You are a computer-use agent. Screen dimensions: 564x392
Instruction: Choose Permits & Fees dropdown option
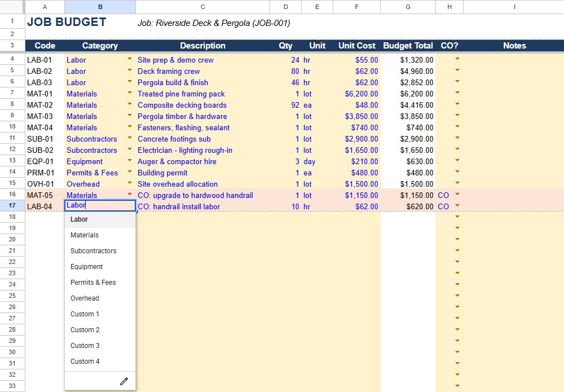pyautogui.click(x=100, y=283)
